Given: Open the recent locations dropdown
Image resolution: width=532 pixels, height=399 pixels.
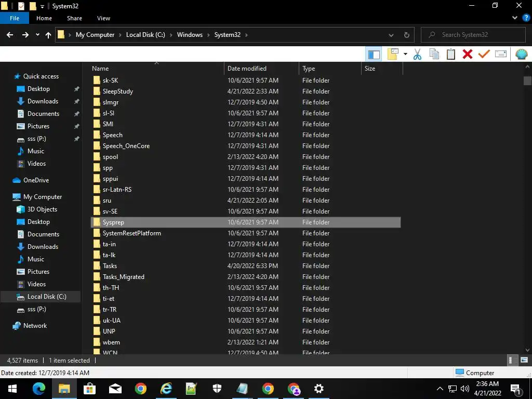Looking at the screenshot, I should click(37, 35).
